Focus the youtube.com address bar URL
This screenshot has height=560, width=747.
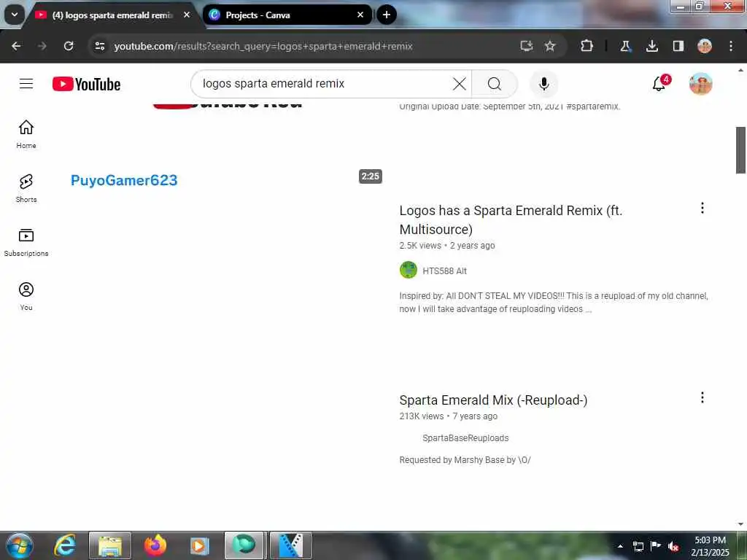[x=263, y=46]
